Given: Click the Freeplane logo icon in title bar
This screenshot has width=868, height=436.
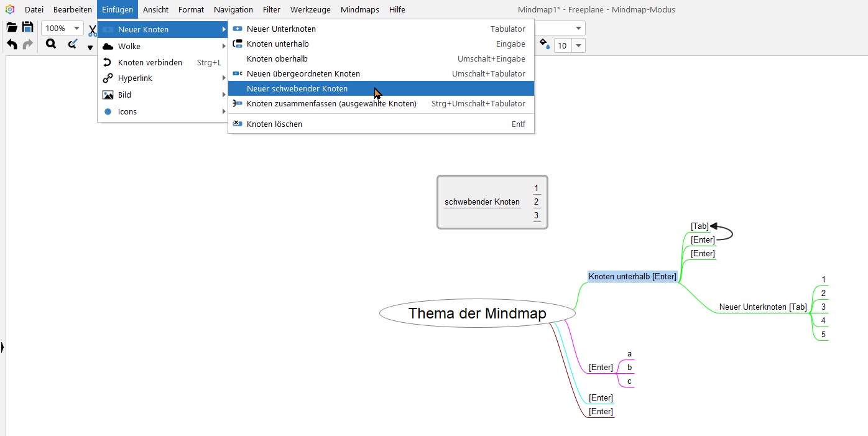Looking at the screenshot, I should [x=10, y=9].
